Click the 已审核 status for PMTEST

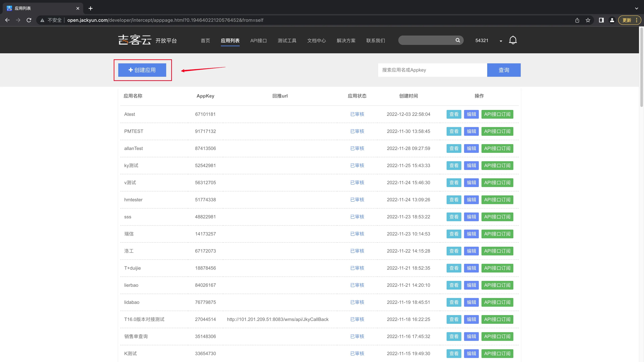pos(357,131)
